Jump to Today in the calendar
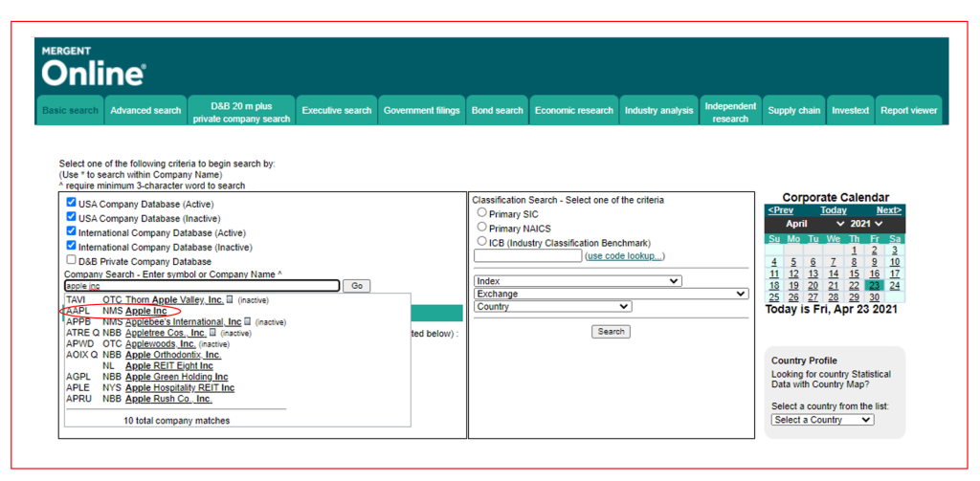This screenshot has height=481, width=980. tap(834, 210)
